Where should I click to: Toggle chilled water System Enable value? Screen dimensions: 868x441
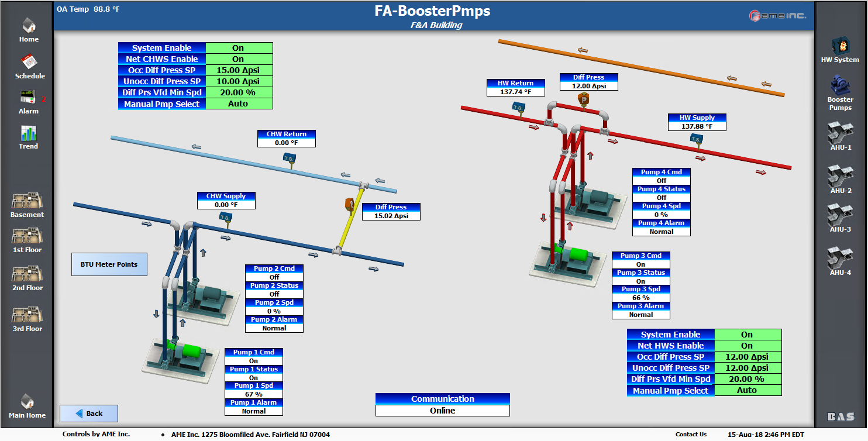click(239, 48)
